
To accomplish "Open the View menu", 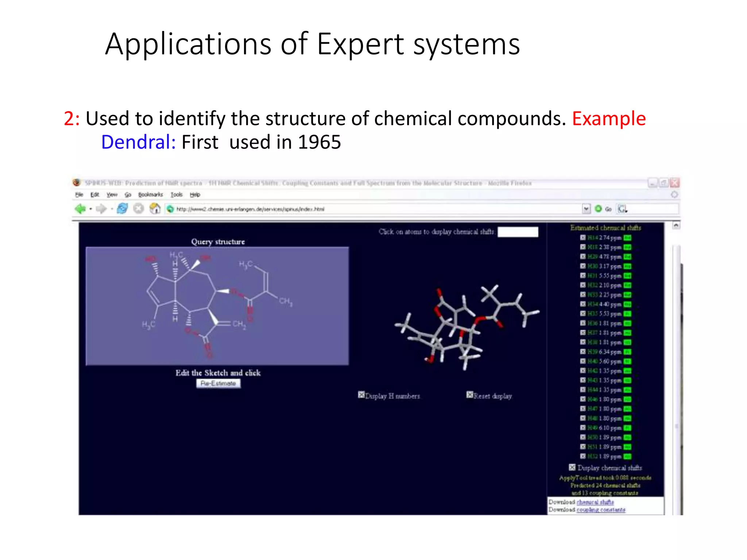I will (x=112, y=195).
